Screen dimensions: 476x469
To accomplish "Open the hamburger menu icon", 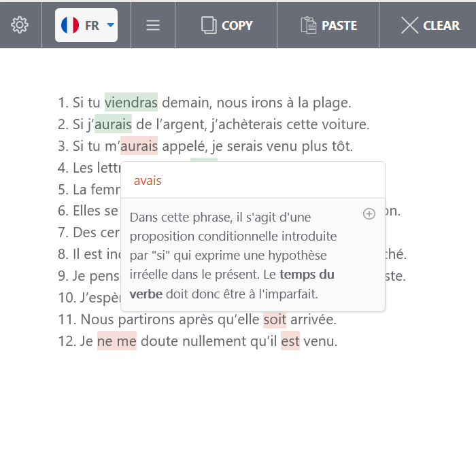I will (153, 25).
